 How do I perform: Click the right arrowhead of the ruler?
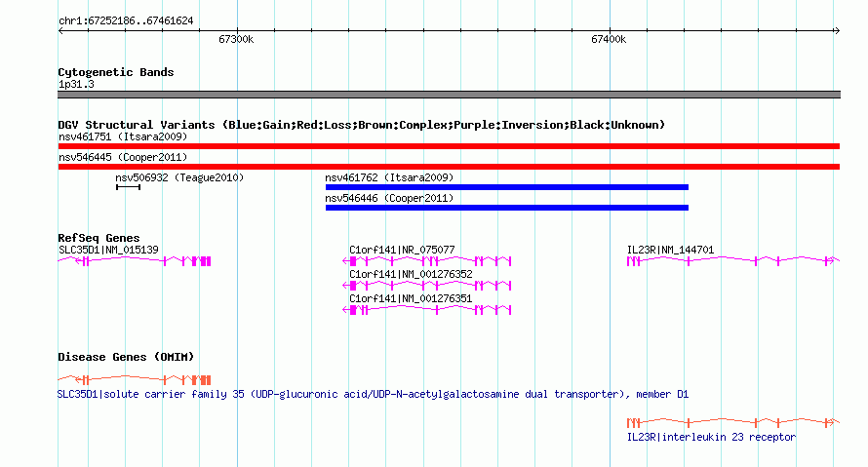pyautogui.click(x=837, y=30)
